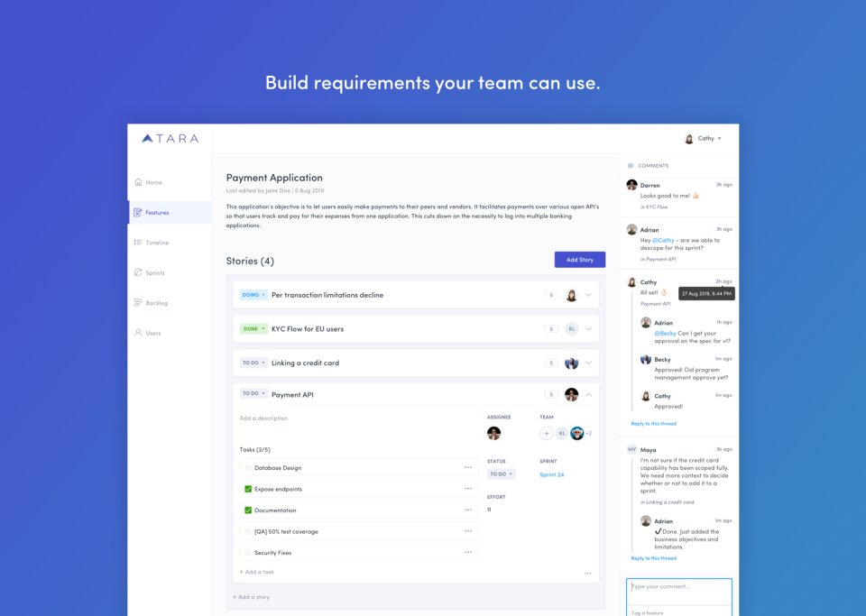The width and height of the screenshot is (866, 616).
Task: Go to Timeline in the sidebar
Action: (152, 243)
